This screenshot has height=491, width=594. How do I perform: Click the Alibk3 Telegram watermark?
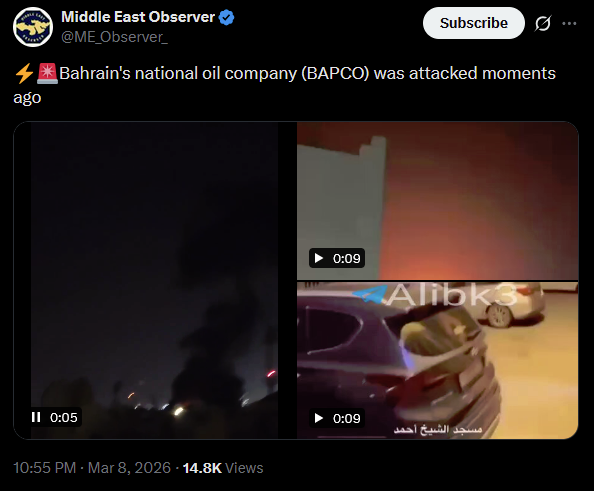(x=435, y=294)
